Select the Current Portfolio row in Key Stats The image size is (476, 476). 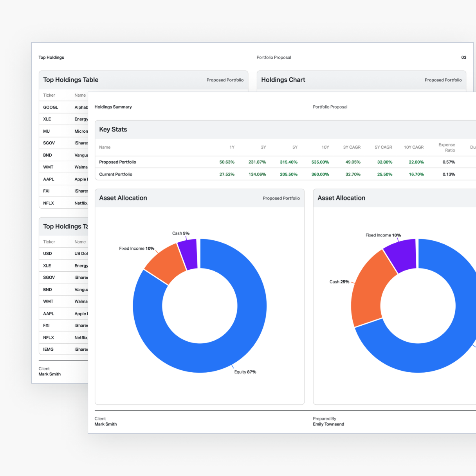(115, 174)
